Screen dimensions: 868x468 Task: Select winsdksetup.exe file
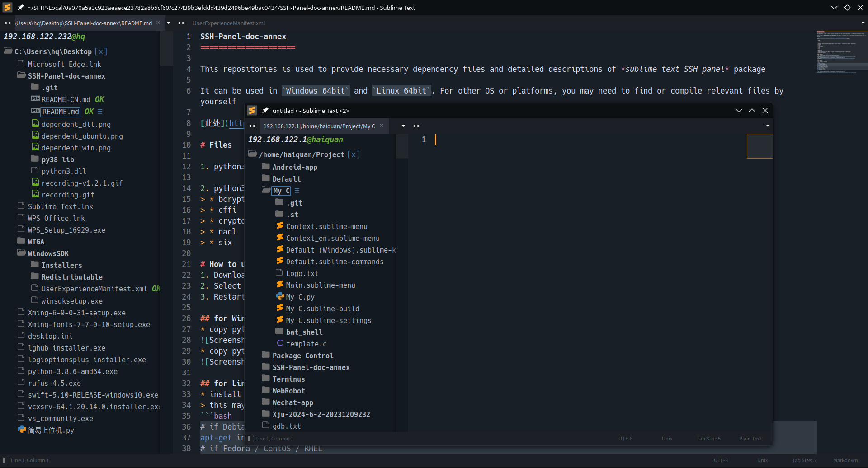(72, 301)
